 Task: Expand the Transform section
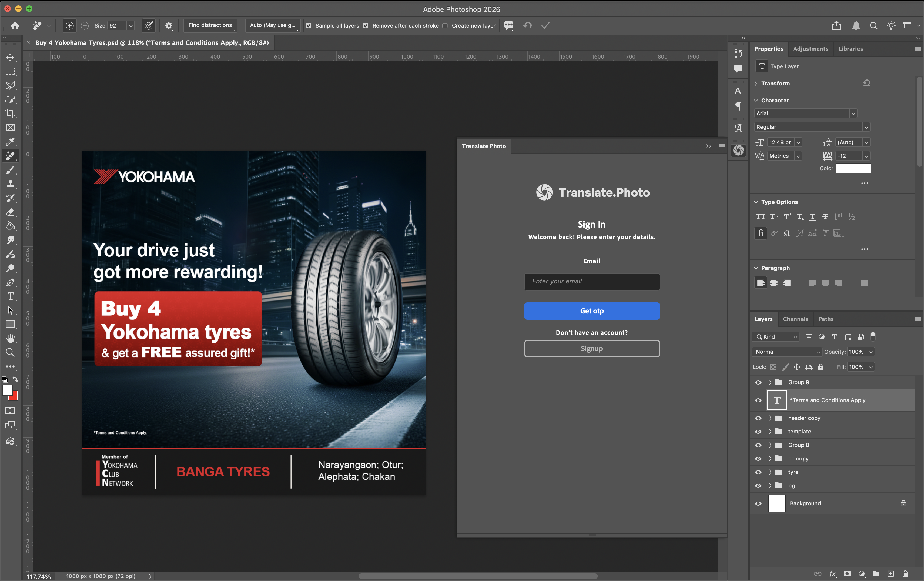coord(756,83)
